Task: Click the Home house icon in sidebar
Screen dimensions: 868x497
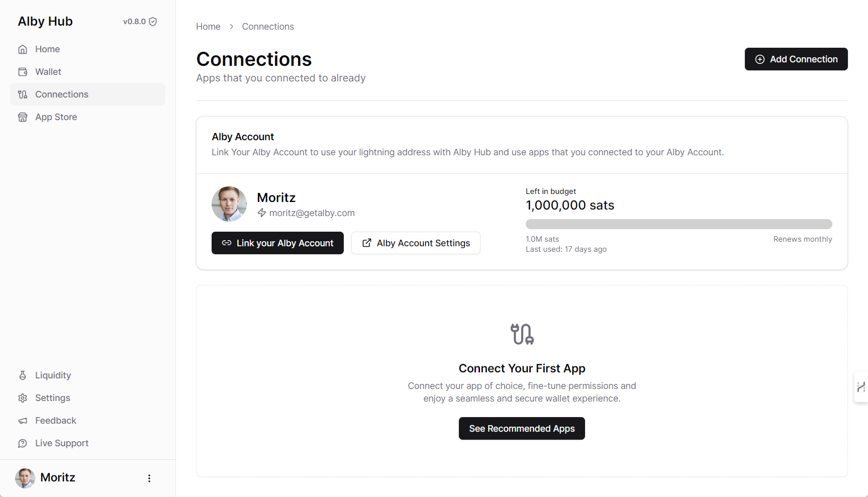Action: click(x=23, y=49)
